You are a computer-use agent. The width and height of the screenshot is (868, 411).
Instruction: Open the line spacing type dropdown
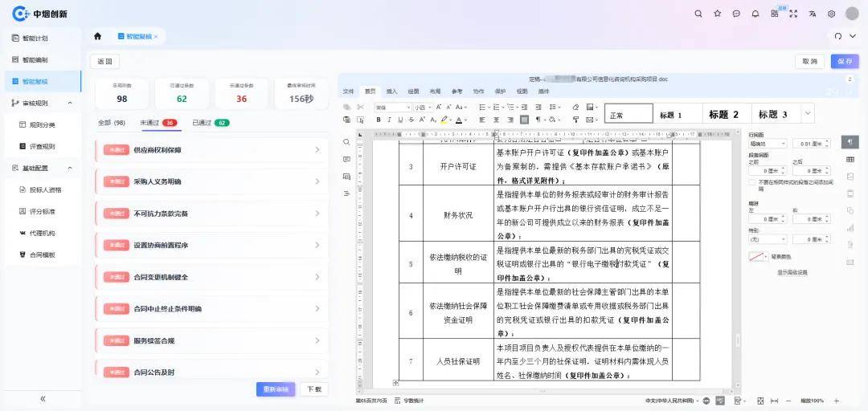[764, 144]
